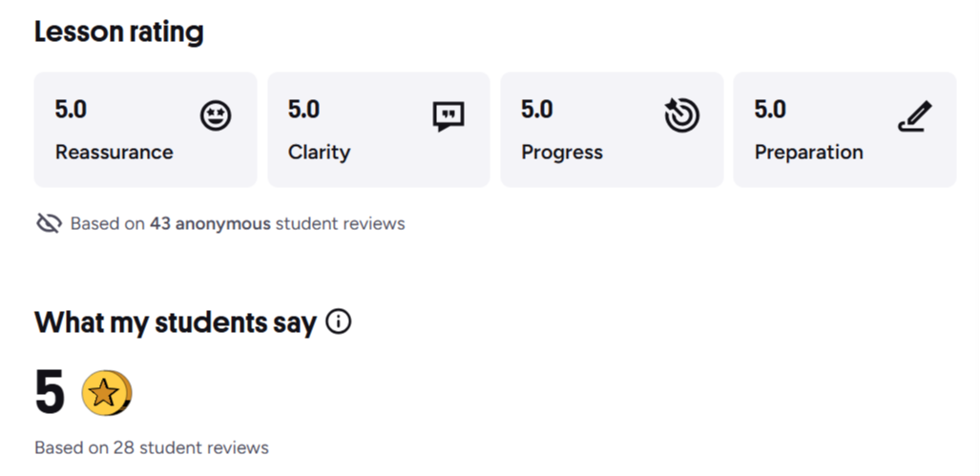The width and height of the screenshot is (980, 476).
Task: Click the 5.0 score in the Preparation card
Action: click(770, 110)
